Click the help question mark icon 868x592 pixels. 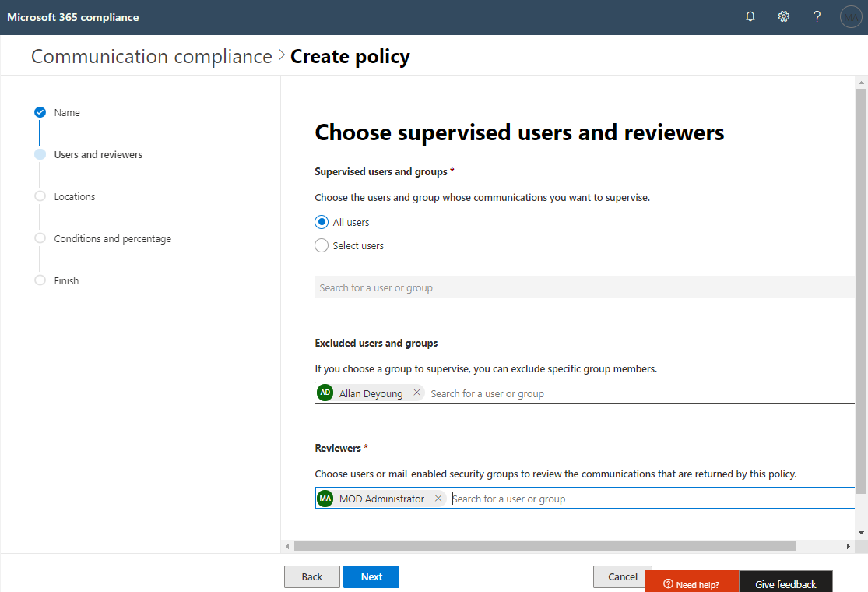tap(817, 17)
